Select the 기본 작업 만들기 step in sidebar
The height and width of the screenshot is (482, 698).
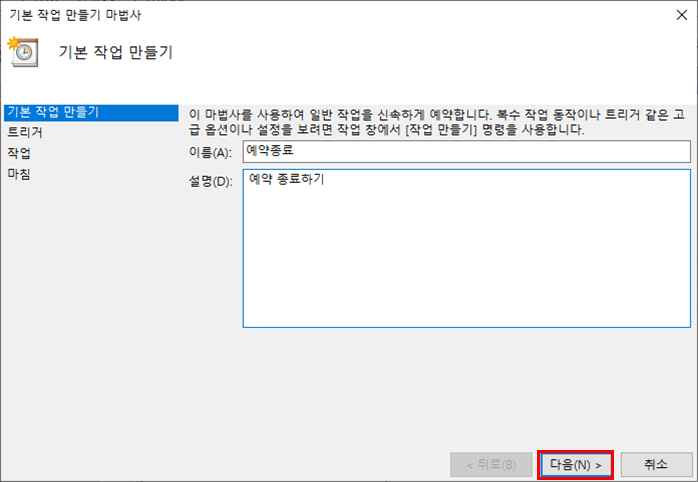[x=91, y=113]
